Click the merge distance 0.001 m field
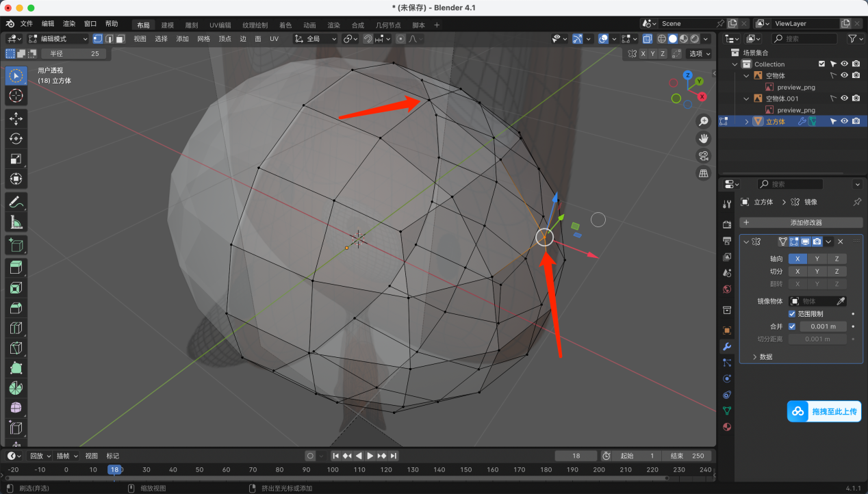 [824, 326]
